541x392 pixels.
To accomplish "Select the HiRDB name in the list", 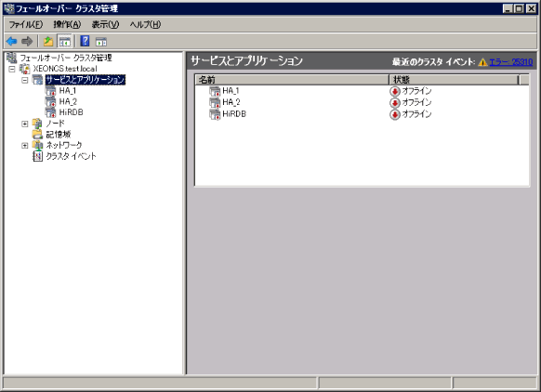I will 234,114.
